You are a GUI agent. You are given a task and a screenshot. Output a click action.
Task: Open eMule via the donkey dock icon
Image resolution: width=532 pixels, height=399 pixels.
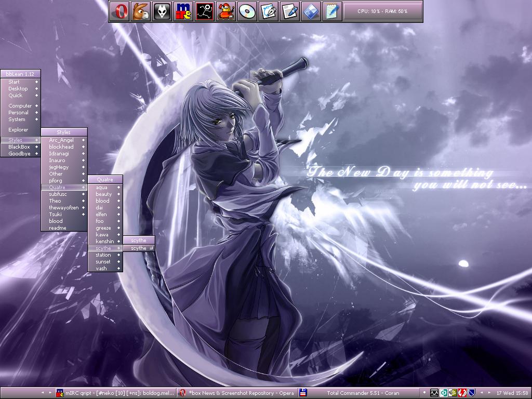tap(141, 11)
